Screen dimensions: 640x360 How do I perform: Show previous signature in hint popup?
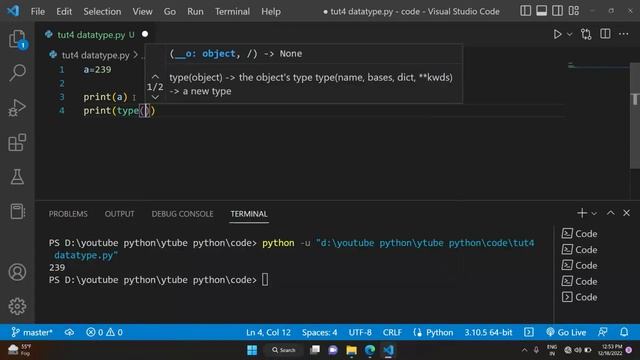pos(155,77)
